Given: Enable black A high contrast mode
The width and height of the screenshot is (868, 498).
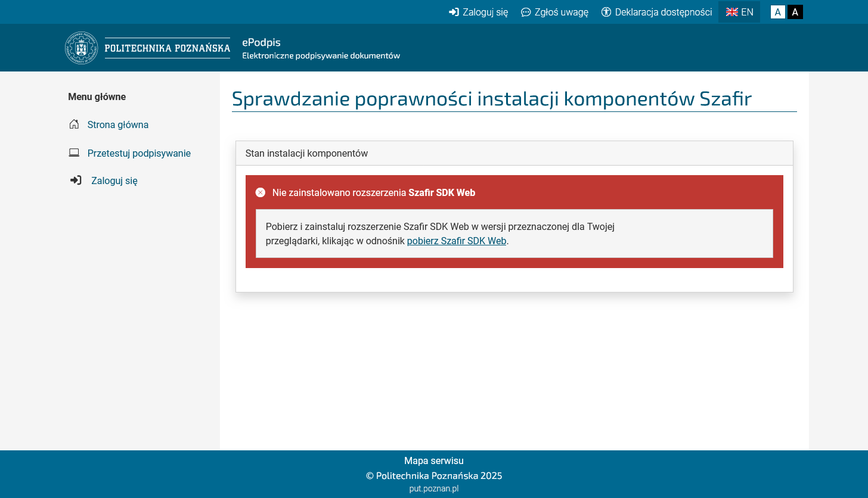Looking at the screenshot, I should click(795, 13).
